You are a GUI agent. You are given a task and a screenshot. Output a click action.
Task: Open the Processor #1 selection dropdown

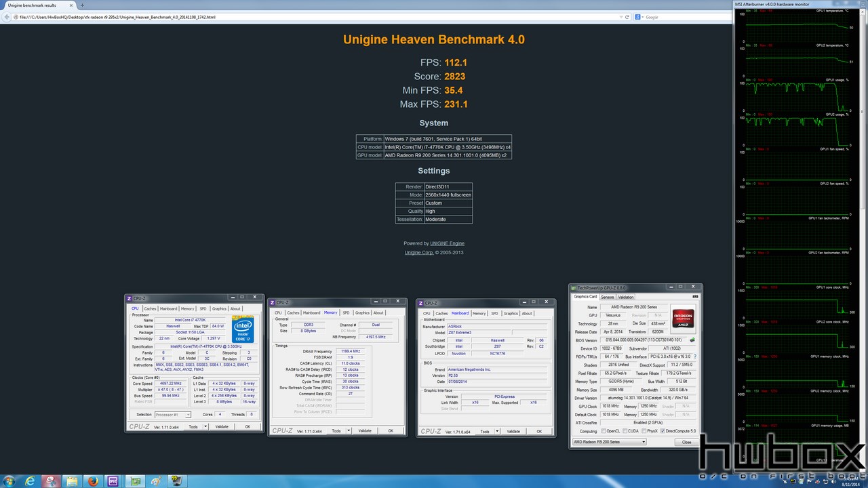point(173,415)
